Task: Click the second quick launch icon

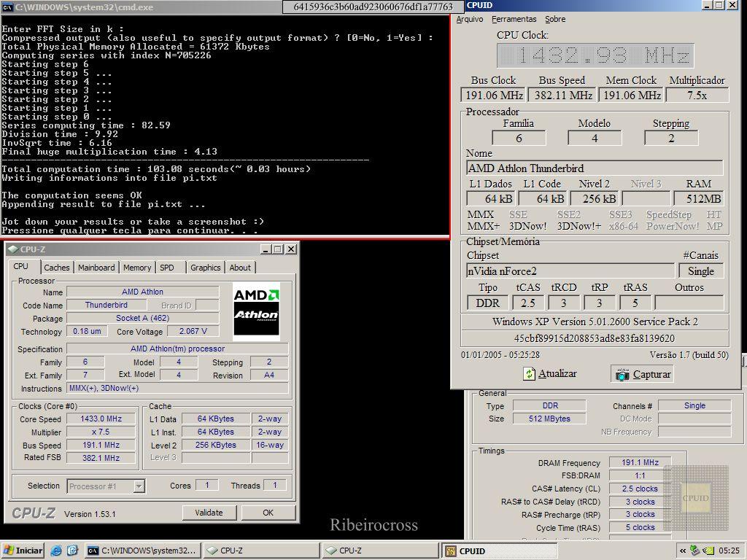Action: click(72, 551)
